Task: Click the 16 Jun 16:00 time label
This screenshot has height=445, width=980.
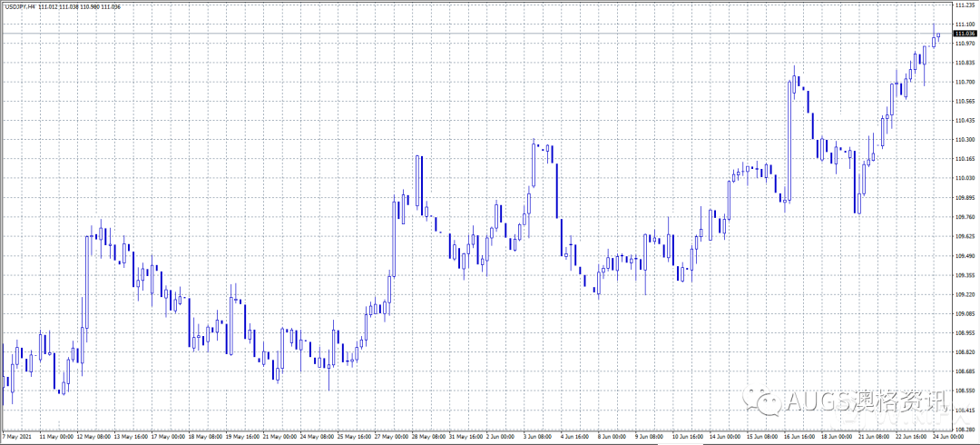Action: pyautogui.click(x=801, y=437)
